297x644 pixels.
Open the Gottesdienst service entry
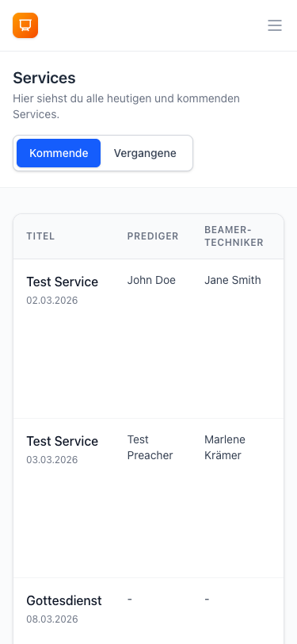tap(64, 600)
